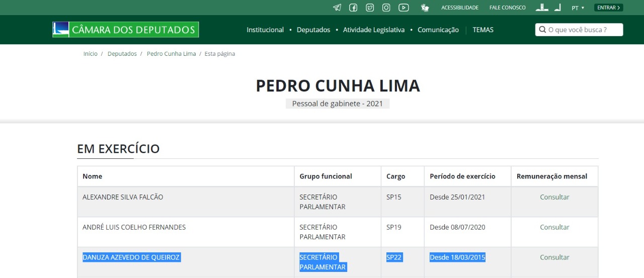
Task: Click the Libras sign language hands icon
Action: (425, 8)
